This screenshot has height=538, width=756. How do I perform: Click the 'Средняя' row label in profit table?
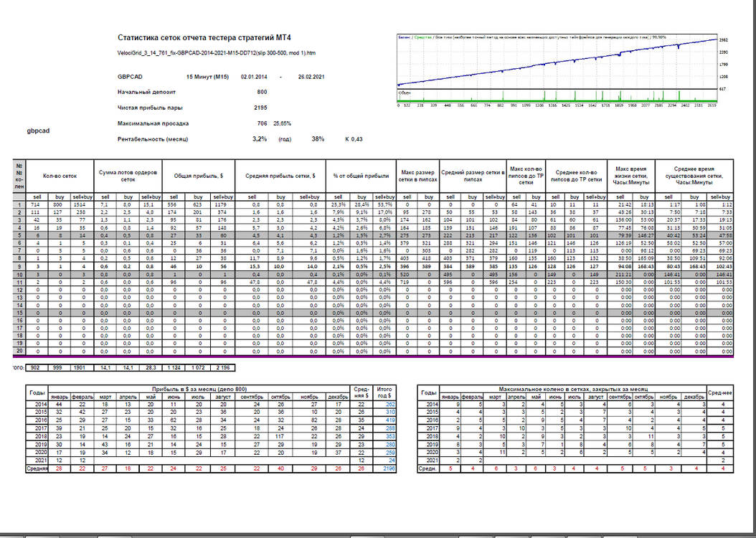(37, 468)
